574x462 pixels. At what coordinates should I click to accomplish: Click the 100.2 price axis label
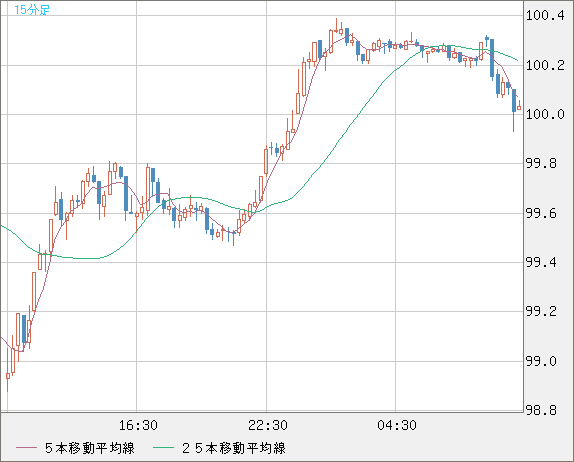coord(545,66)
